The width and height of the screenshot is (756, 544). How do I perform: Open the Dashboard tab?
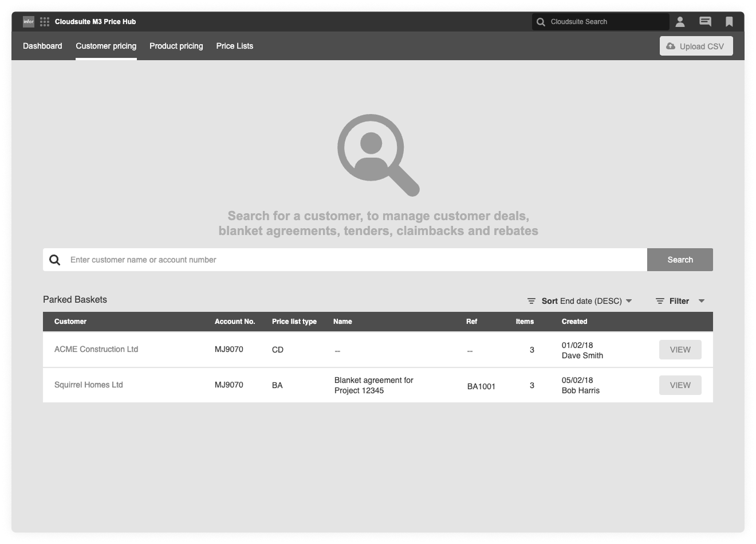(42, 46)
